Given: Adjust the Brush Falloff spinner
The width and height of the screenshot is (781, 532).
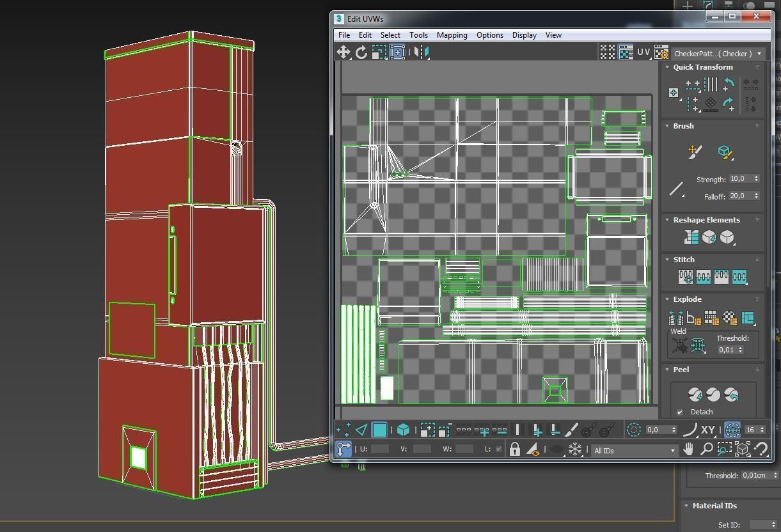Looking at the screenshot, I should (756, 196).
